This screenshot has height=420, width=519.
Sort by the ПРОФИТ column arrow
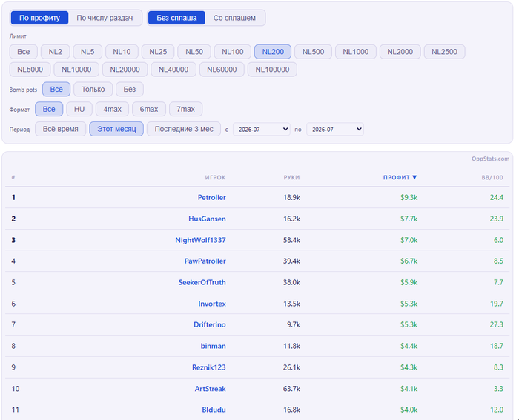[414, 177]
